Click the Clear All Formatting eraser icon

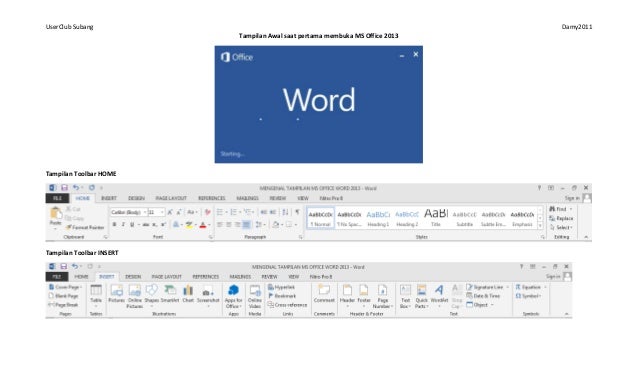208,212
